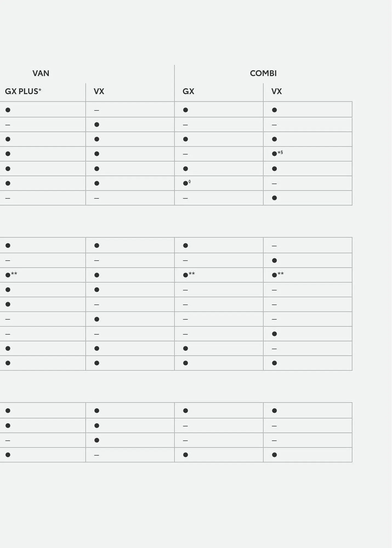Click the dash left of the *§ dot

(x=185, y=154)
